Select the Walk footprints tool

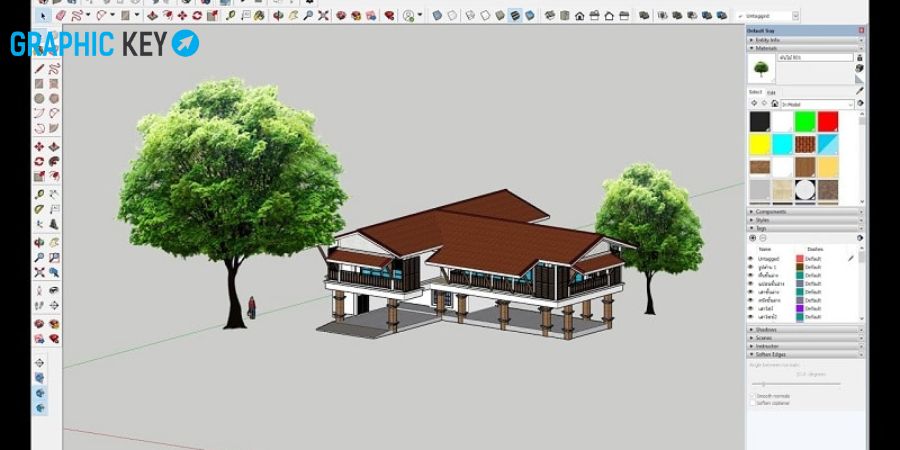(x=39, y=305)
